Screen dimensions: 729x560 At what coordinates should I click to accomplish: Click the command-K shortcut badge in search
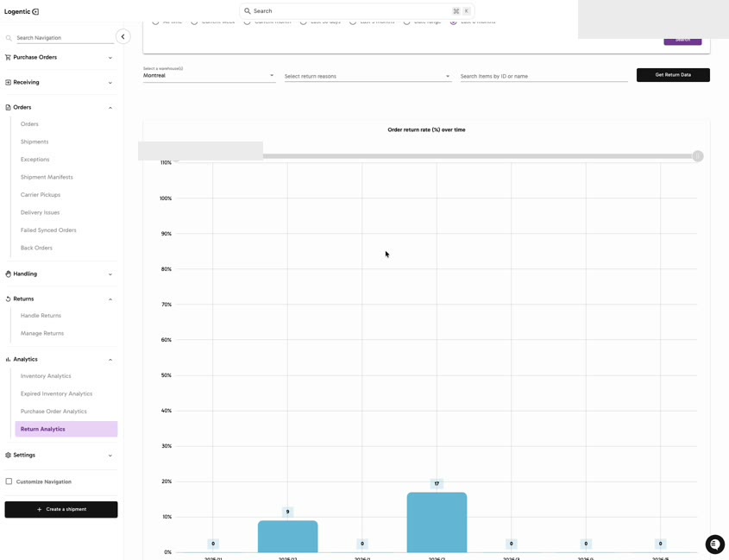point(462,11)
